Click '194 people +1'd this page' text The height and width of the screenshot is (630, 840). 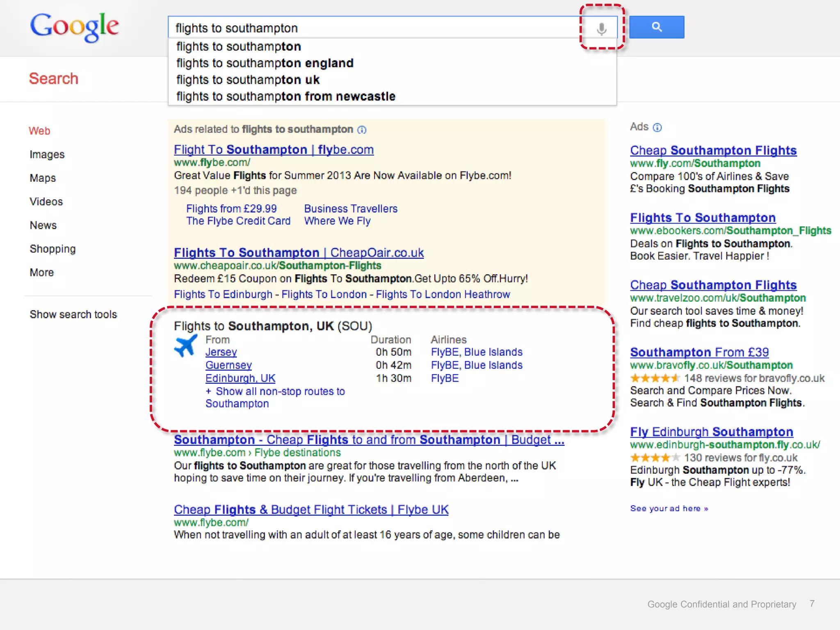click(x=235, y=191)
